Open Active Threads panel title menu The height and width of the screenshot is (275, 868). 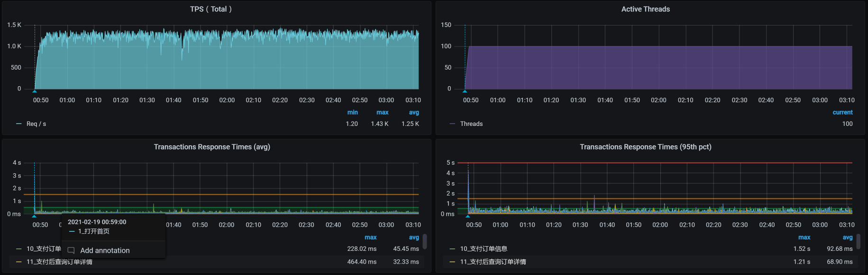(x=645, y=9)
